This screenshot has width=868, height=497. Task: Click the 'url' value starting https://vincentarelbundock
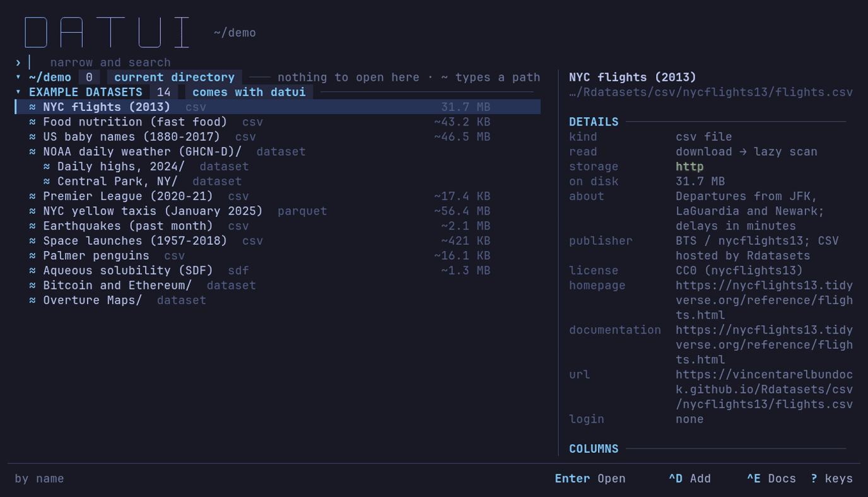click(764, 390)
